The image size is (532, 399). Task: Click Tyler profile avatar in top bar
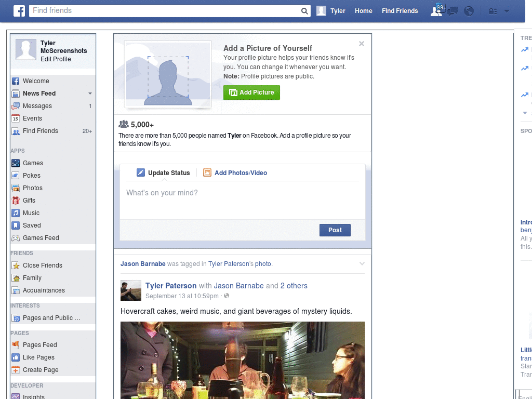321,11
